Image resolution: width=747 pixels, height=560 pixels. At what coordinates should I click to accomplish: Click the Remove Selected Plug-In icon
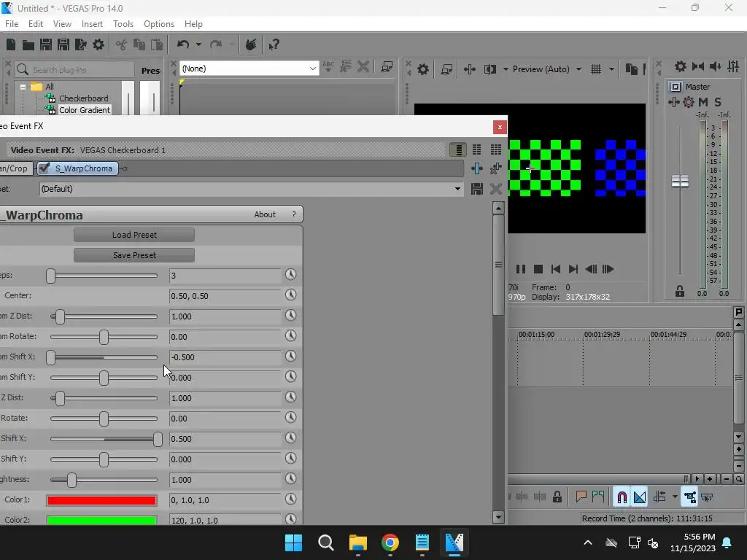click(496, 168)
